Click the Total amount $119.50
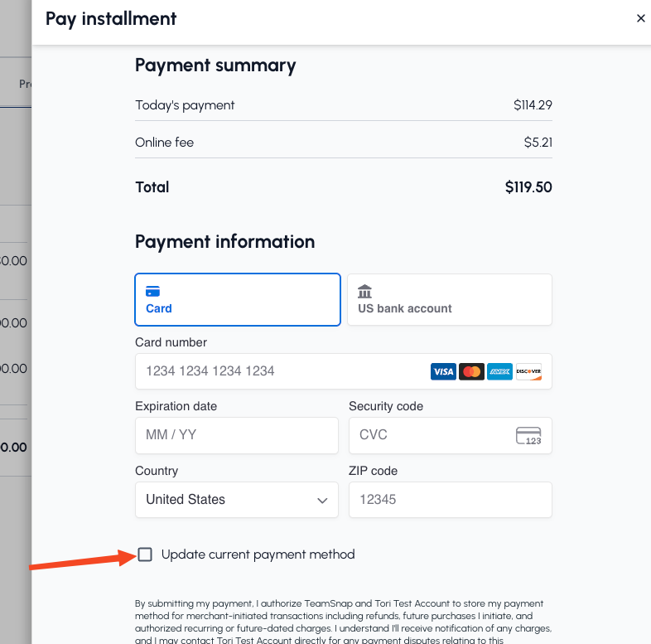Image resolution: width=651 pixels, height=644 pixels. (528, 187)
